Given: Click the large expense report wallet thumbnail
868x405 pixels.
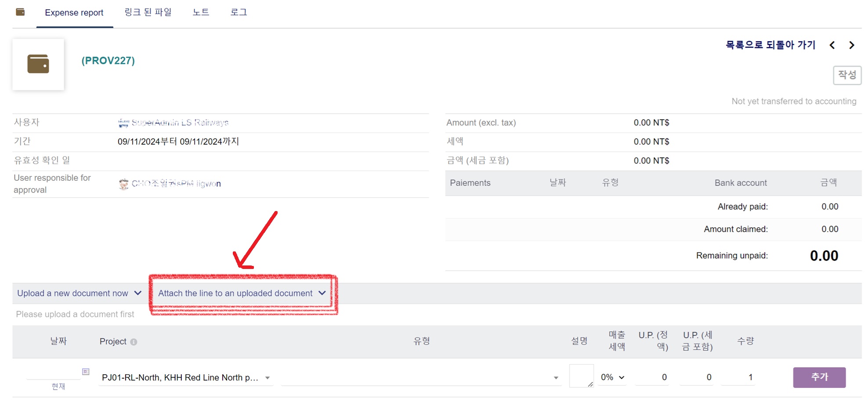Looking at the screenshot, I should pyautogui.click(x=38, y=65).
